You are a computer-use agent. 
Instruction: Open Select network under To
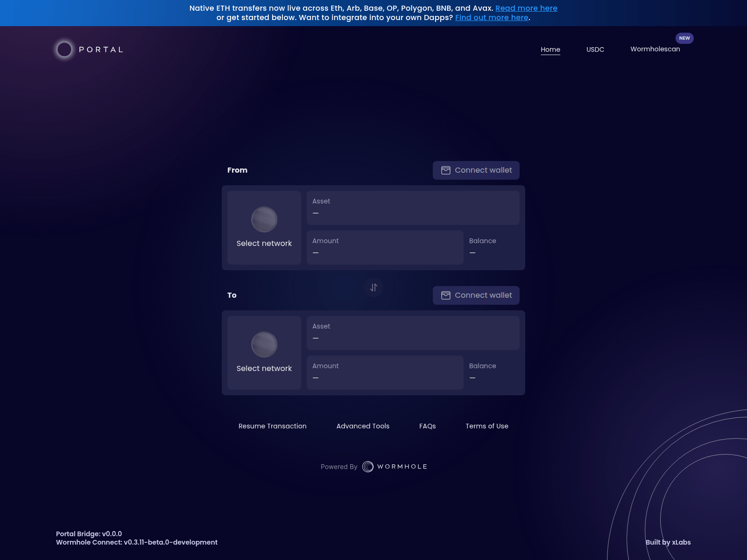(x=264, y=353)
